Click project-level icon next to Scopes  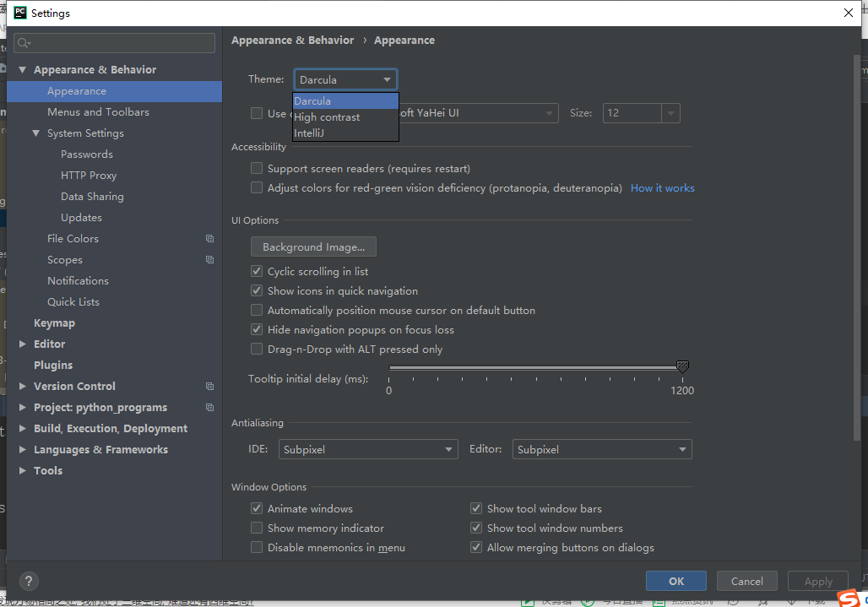(209, 259)
